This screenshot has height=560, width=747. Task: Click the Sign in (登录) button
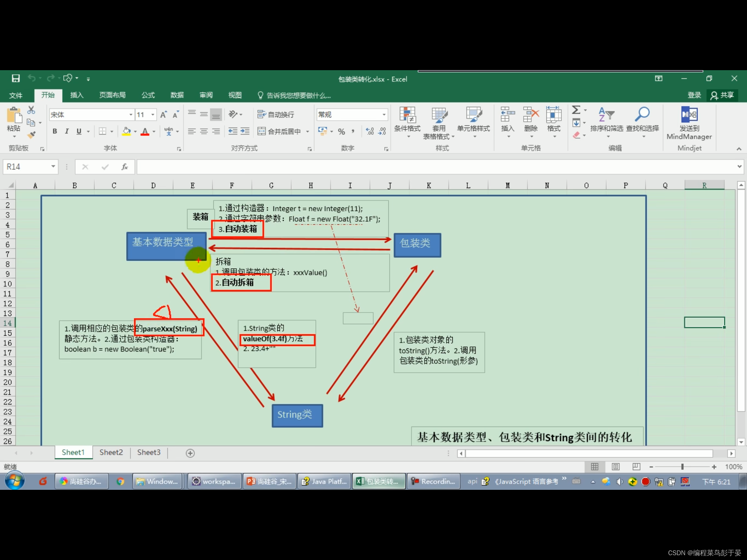[x=694, y=95]
